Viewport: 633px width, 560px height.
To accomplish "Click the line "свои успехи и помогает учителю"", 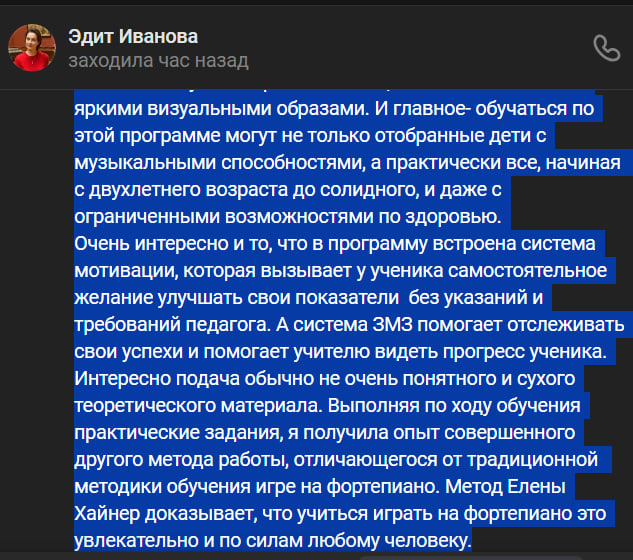I will (x=340, y=352).
